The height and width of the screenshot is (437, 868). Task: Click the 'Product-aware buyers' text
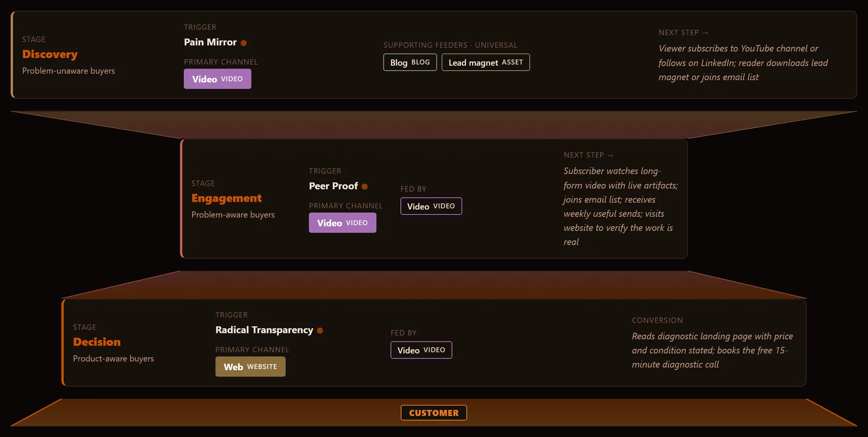point(114,359)
